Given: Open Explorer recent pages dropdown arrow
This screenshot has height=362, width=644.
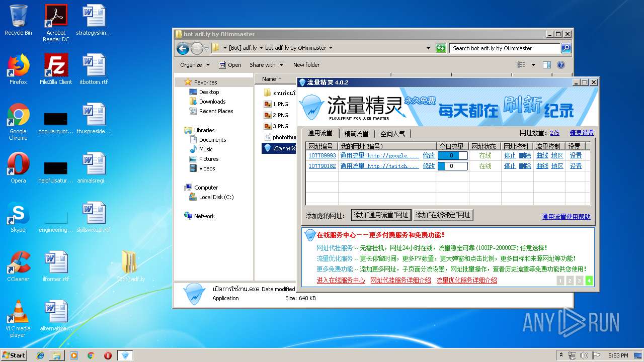Looking at the screenshot, I should 205,48.
